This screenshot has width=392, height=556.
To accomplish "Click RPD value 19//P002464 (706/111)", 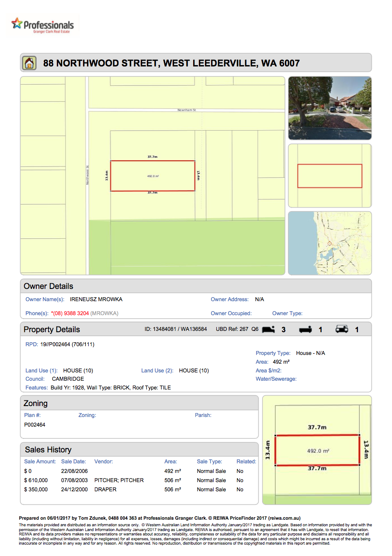I will click(x=67, y=344).
